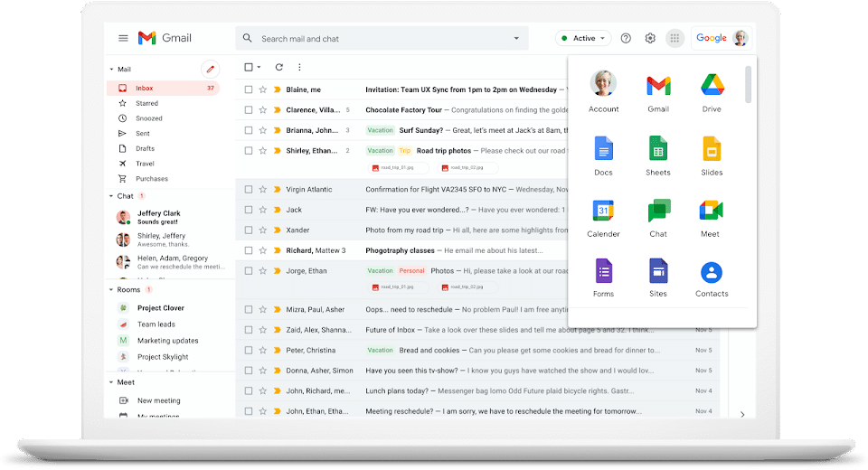Tick the checkbox beside Blaine's email
The image size is (868, 470).
(249, 89)
